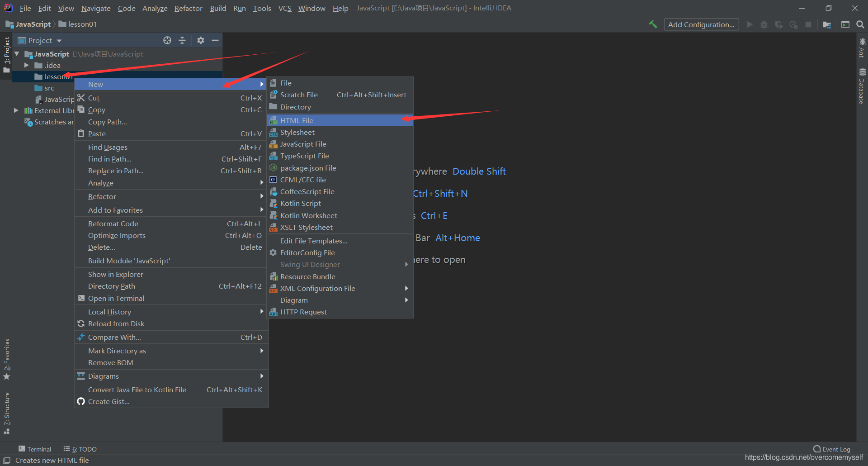The height and width of the screenshot is (466, 868).
Task: Select Create Gist... entry
Action: [171, 401]
